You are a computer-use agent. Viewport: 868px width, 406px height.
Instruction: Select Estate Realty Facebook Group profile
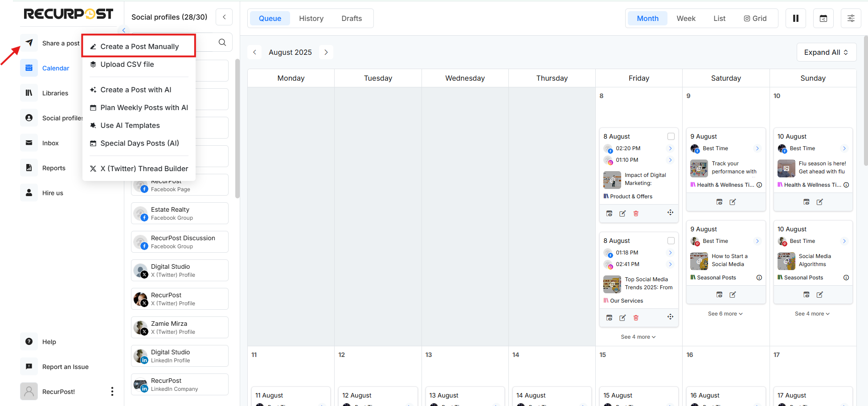(x=180, y=213)
